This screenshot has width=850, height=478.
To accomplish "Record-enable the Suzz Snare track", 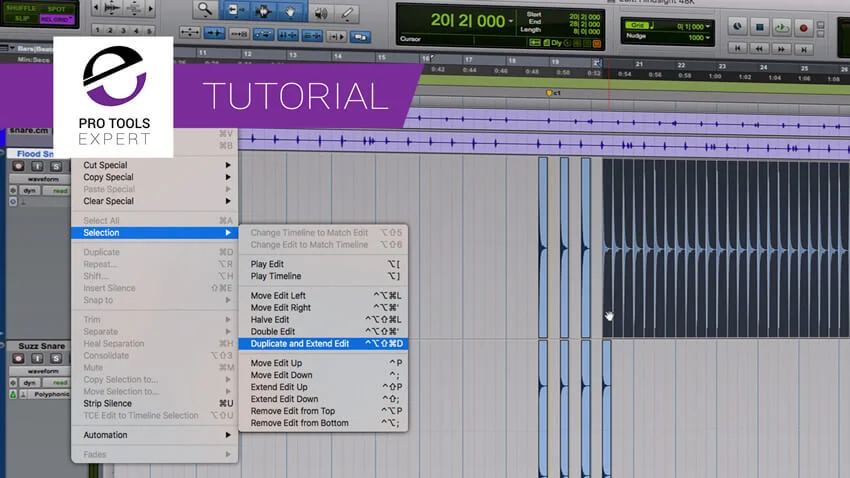I will click(x=18, y=358).
